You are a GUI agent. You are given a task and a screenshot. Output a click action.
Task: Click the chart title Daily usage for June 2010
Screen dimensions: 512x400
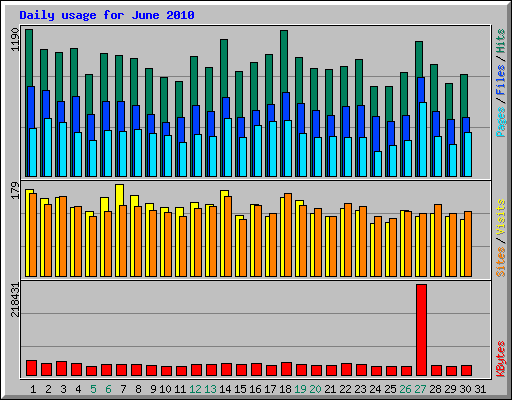pyautogui.click(x=107, y=15)
